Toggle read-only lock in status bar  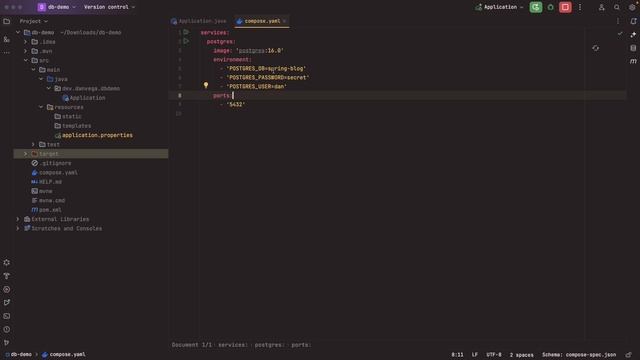tap(629, 355)
